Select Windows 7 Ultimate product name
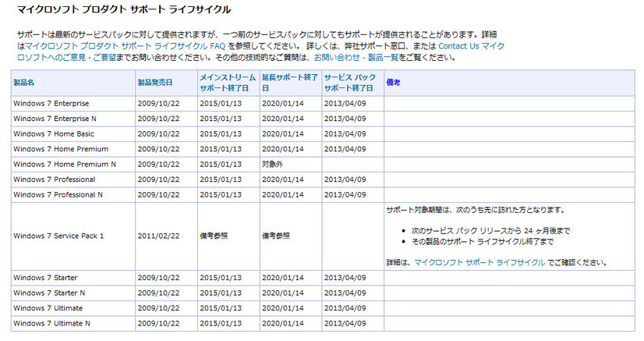Screen dimensions: 644x341 click(x=48, y=308)
